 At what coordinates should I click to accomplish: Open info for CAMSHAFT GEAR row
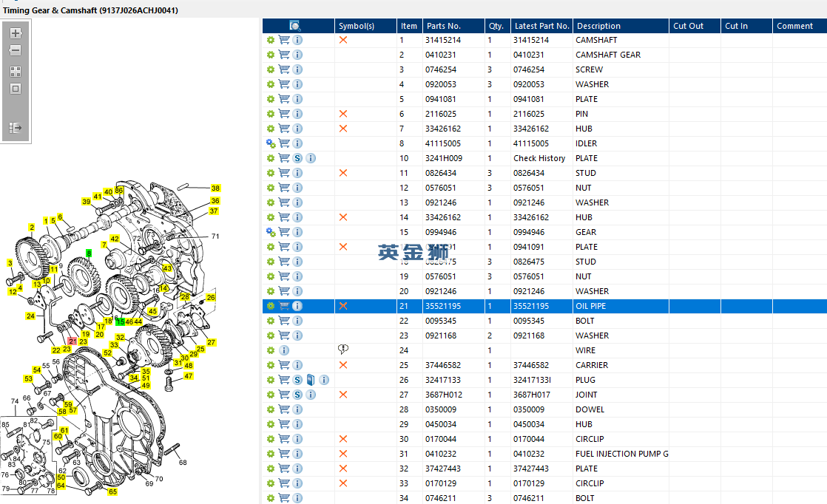(x=297, y=55)
